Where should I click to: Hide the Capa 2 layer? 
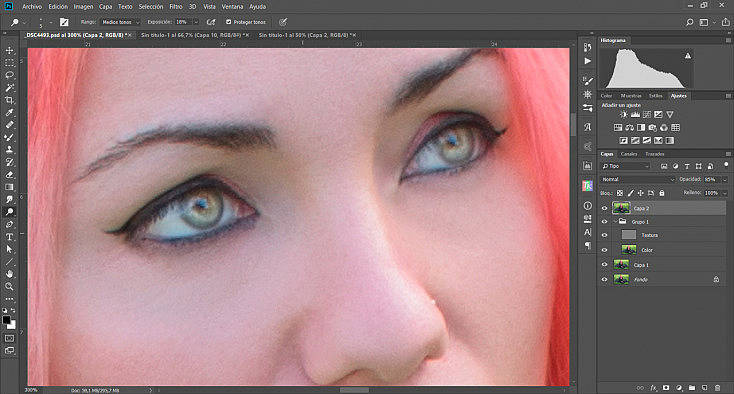point(604,208)
